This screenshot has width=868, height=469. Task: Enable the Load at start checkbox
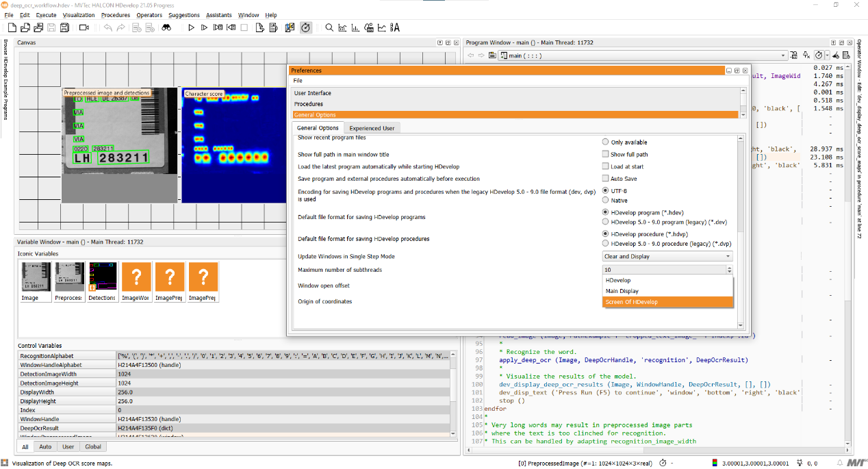(x=605, y=166)
